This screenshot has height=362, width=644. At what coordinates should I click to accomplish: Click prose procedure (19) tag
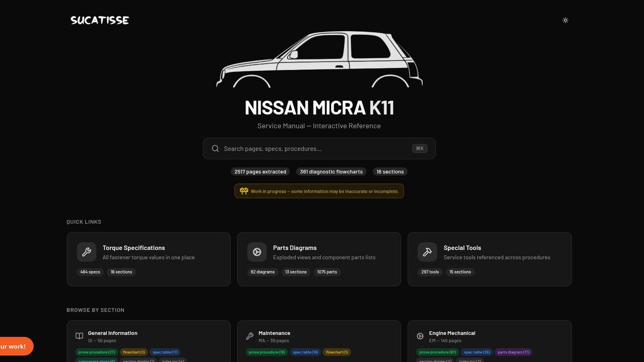pos(267,352)
